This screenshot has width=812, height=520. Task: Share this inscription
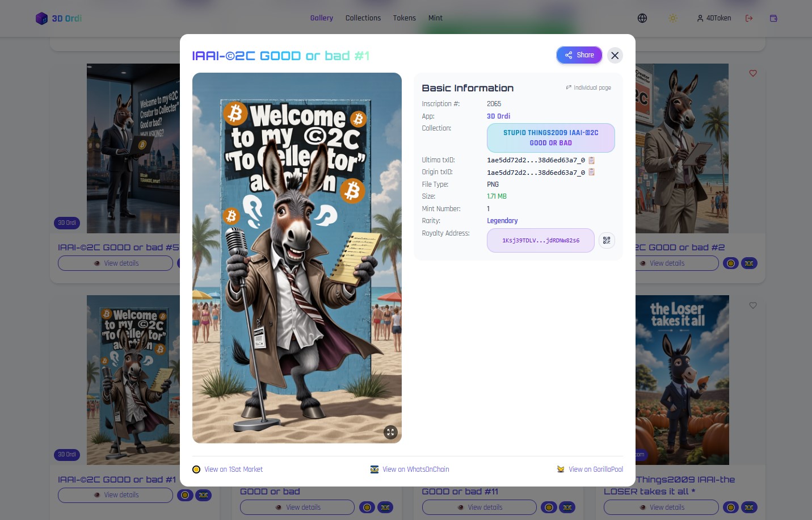[x=579, y=55]
